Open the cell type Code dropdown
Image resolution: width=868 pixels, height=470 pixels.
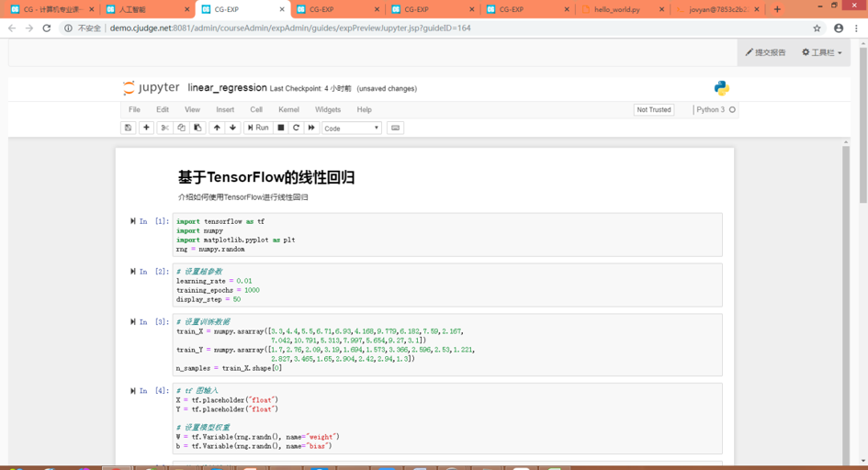coord(352,129)
